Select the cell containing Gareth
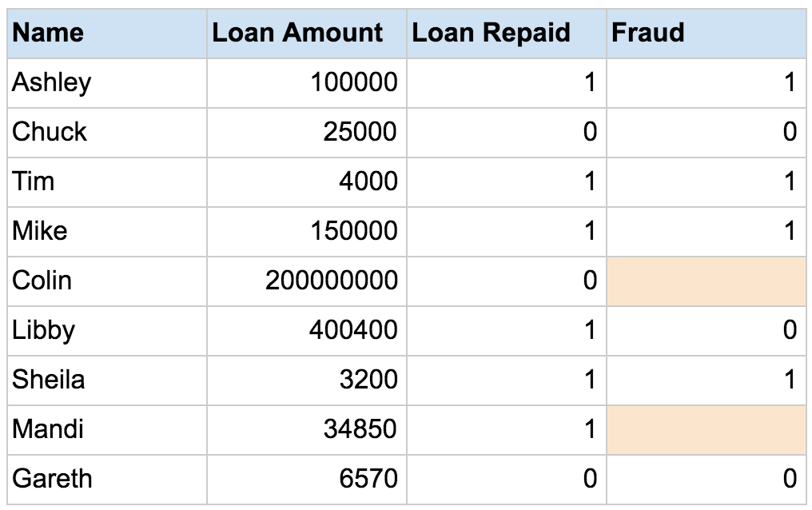Image resolution: width=812 pixels, height=510 pixels. click(x=106, y=479)
